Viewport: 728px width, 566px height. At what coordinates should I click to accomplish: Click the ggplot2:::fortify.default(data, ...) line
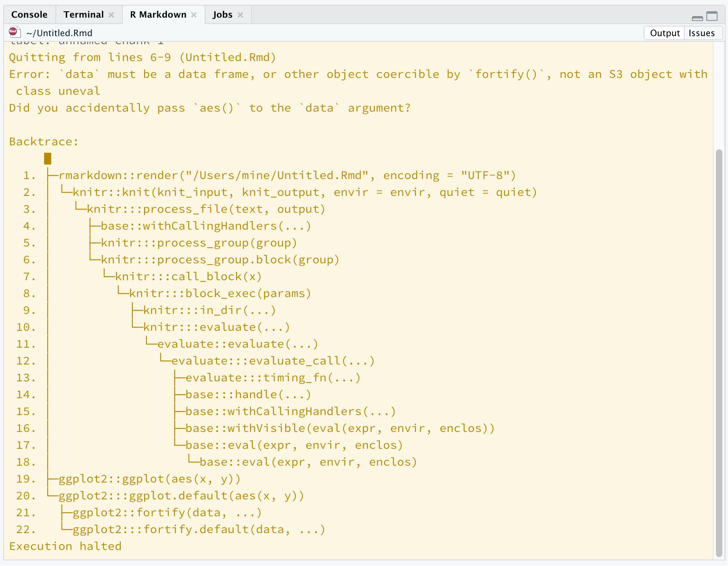pyautogui.click(x=199, y=529)
